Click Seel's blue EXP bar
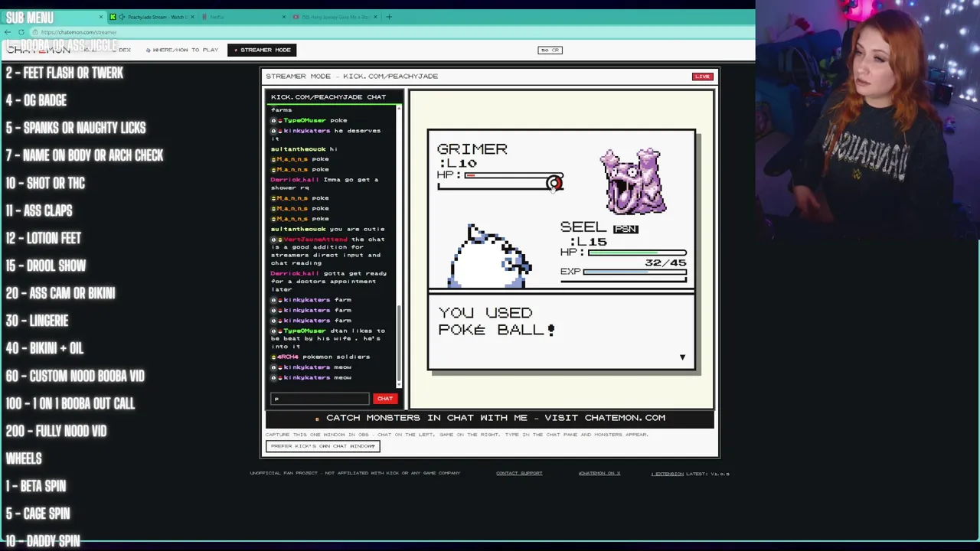Screen dimensions: 980x551 coord(635,272)
